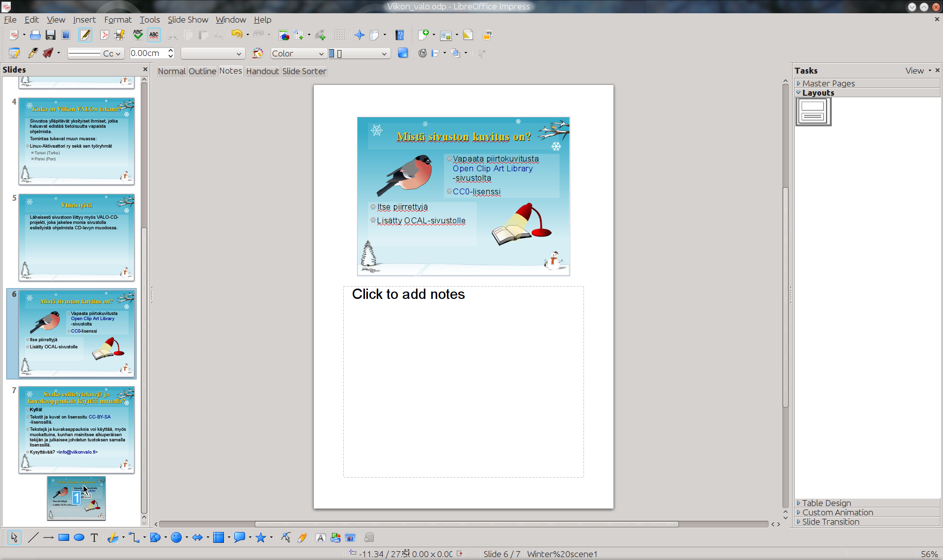Close the Tasks panel

coord(937,70)
